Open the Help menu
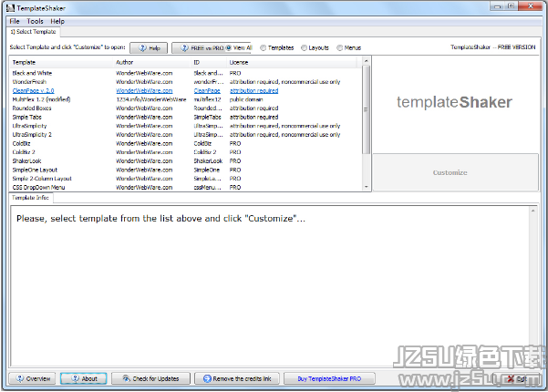 point(57,21)
